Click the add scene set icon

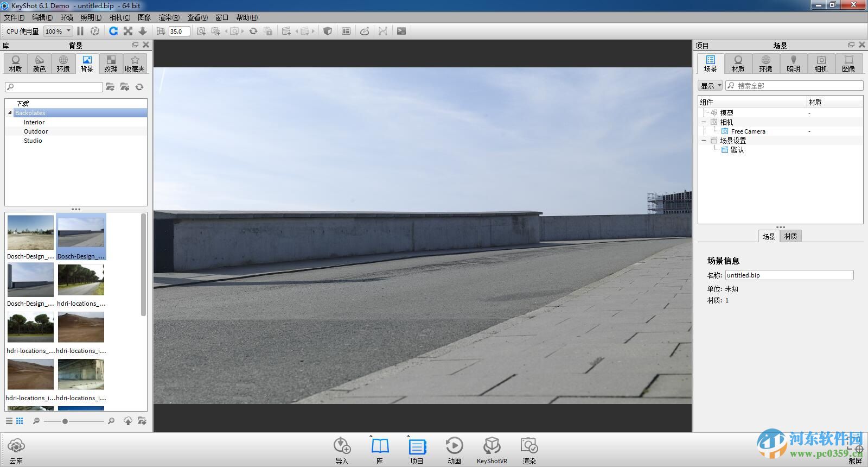click(x=286, y=31)
